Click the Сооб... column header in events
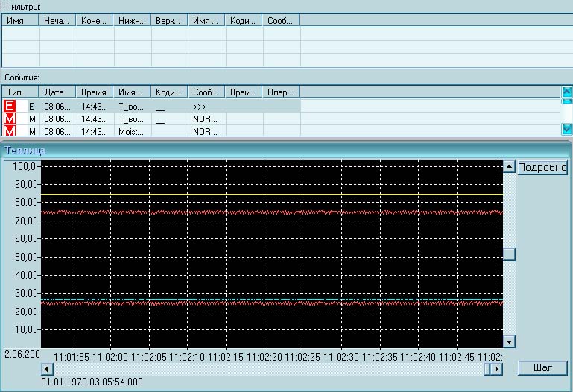This screenshot has height=392, width=573. pos(206,92)
